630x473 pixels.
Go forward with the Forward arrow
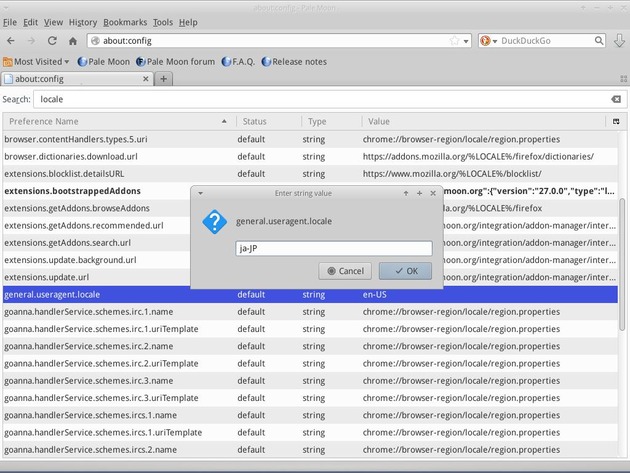31,41
